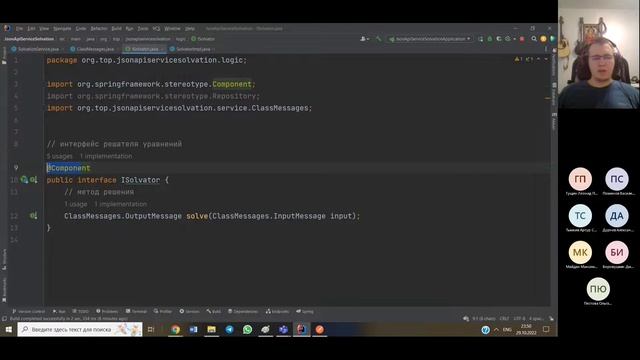
Task: Open Microsoft Word from the taskbar
Action: (x=193, y=329)
